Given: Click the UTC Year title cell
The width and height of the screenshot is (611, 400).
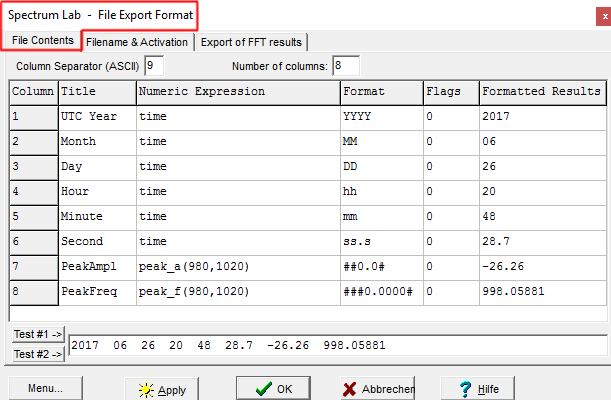Looking at the screenshot, I should [97, 116].
